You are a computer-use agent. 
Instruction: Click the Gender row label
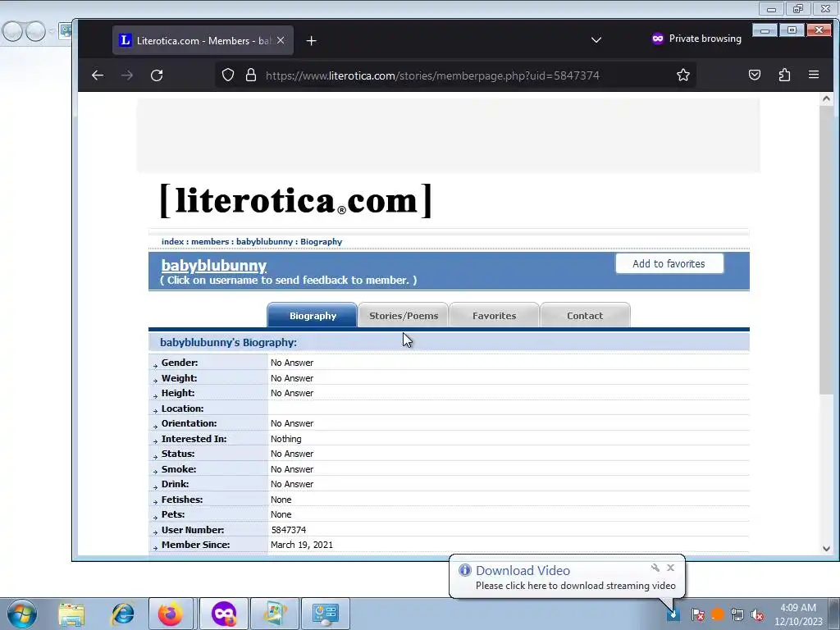pos(180,363)
